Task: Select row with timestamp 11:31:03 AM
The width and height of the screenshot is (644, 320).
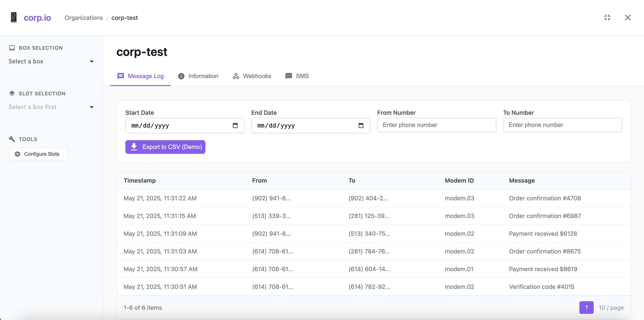Action: [x=374, y=252]
